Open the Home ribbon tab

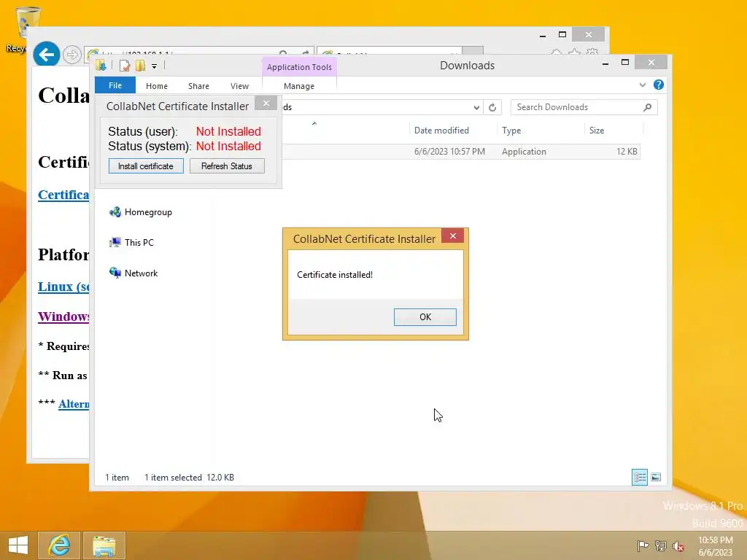pos(157,86)
